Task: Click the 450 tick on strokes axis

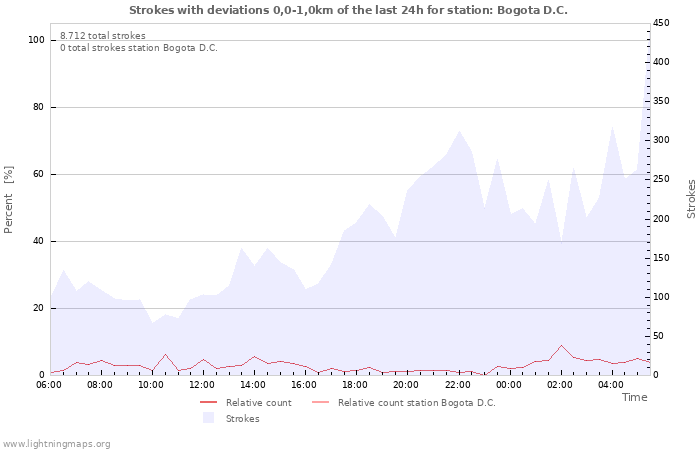Action: (664, 23)
